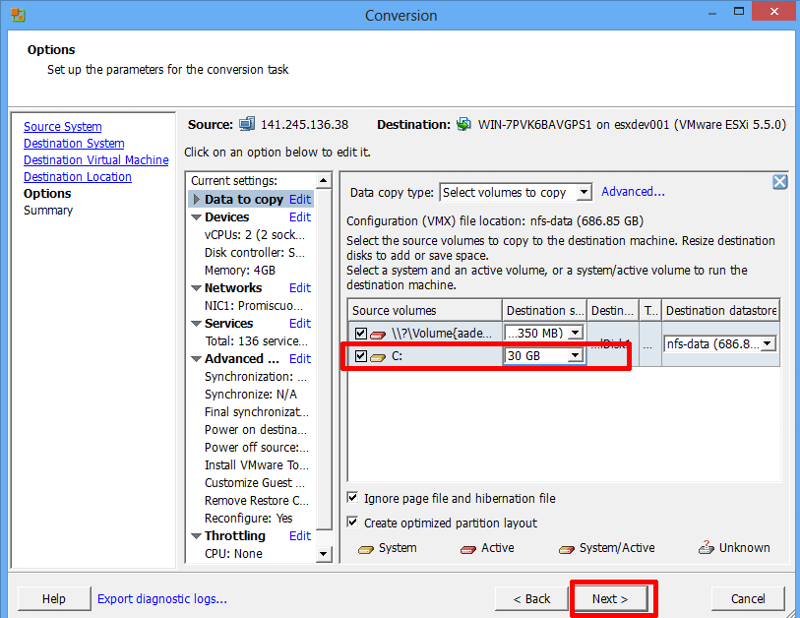Go to Destination Virtual Machine step

tap(96, 160)
